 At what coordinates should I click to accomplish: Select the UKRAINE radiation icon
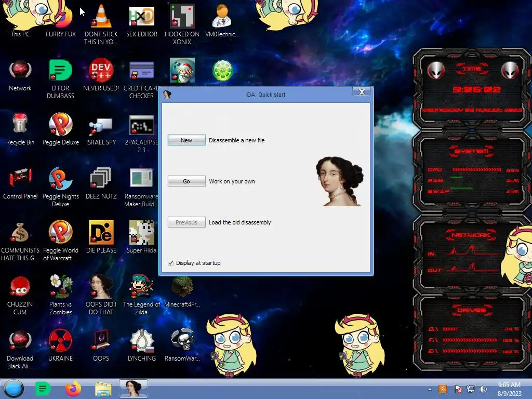(60, 345)
